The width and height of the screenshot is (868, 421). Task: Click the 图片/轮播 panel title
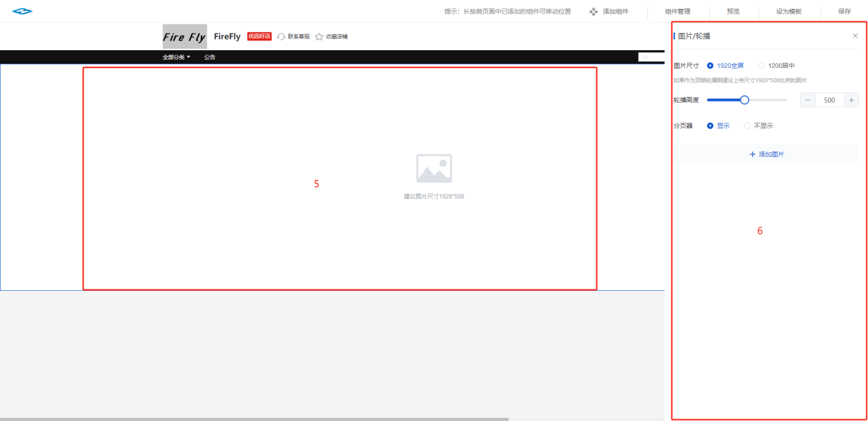694,36
